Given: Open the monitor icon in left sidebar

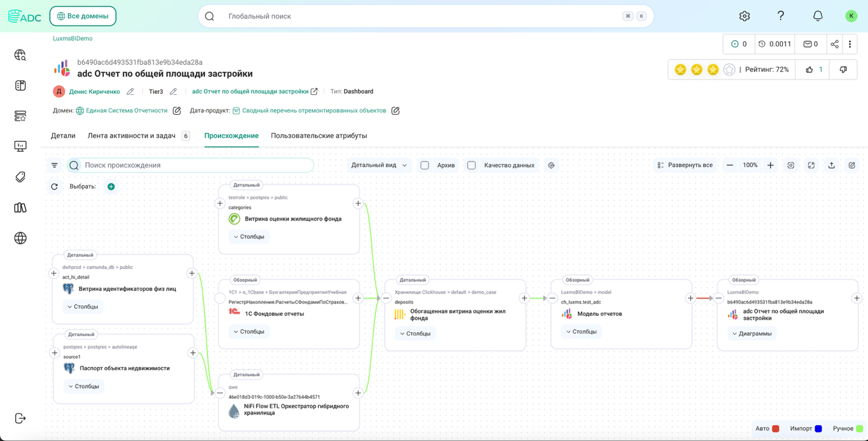Looking at the screenshot, I should (x=20, y=146).
